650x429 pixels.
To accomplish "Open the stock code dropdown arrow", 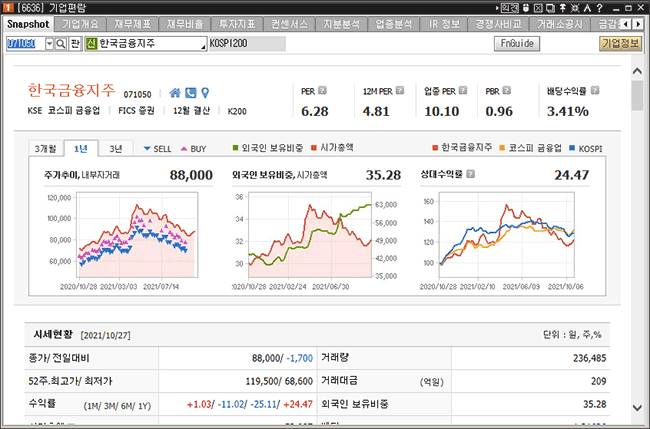I will [x=49, y=44].
